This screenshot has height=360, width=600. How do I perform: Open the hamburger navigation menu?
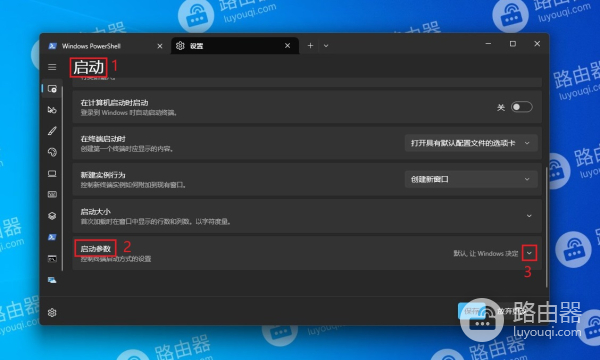pyautogui.click(x=52, y=67)
